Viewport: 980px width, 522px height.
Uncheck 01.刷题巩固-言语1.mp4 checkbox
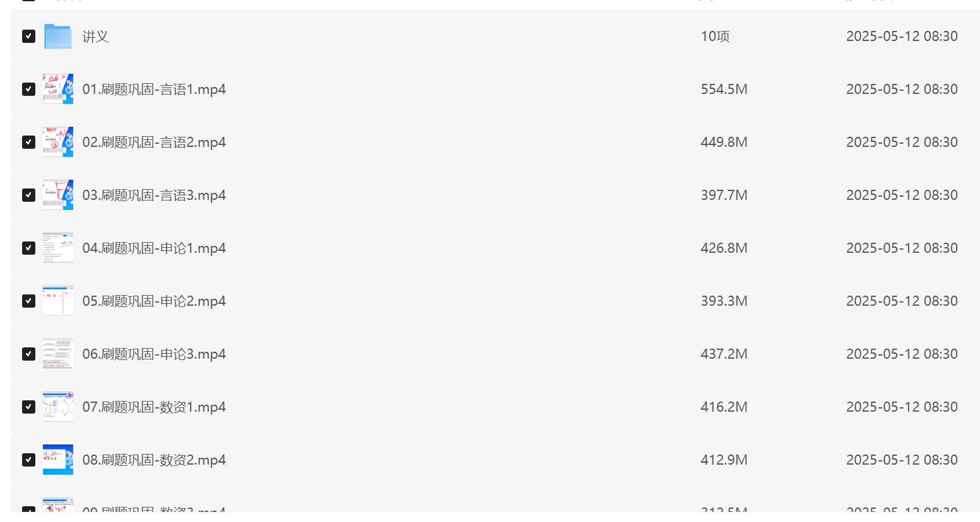28,89
